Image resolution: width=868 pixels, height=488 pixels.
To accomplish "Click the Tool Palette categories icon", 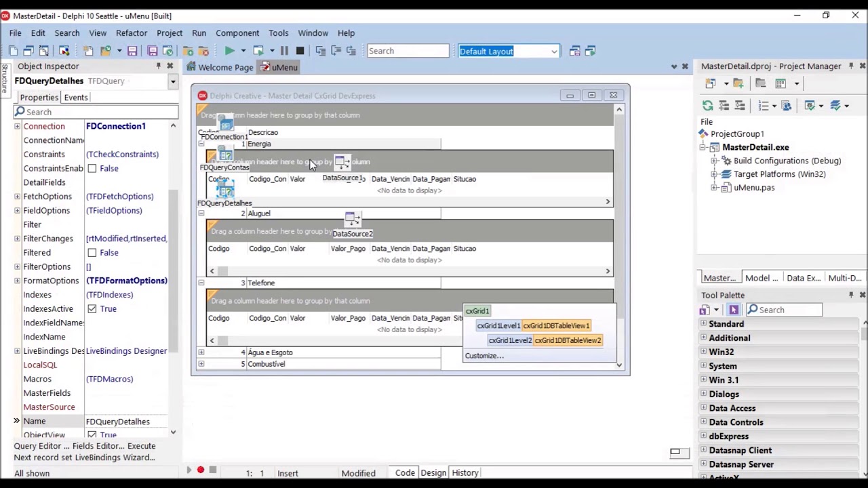I will pyautogui.click(x=705, y=310).
